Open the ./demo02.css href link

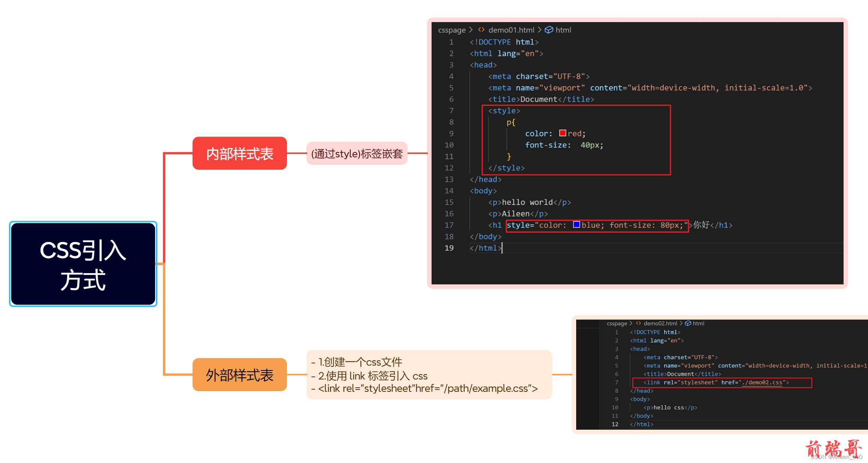coord(762,382)
